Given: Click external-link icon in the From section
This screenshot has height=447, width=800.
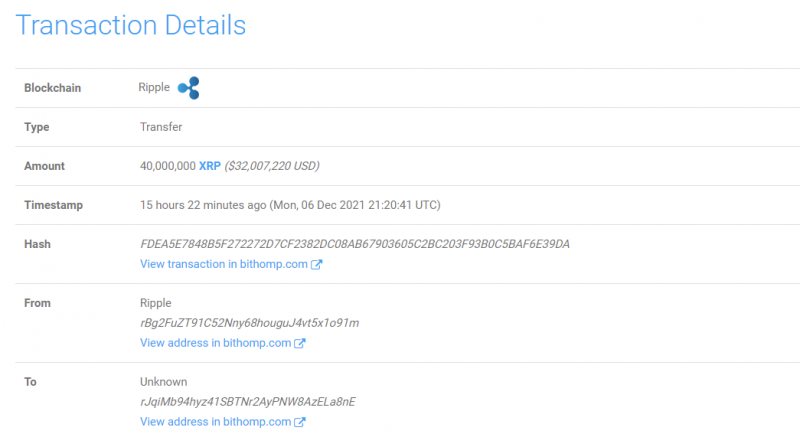Looking at the screenshot, I should point(299,343).
